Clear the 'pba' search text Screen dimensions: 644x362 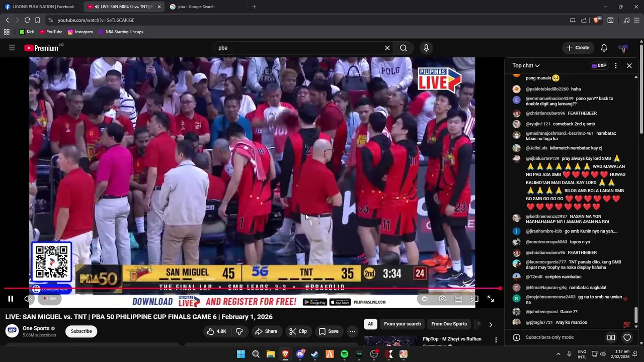[x=387, y=48]
